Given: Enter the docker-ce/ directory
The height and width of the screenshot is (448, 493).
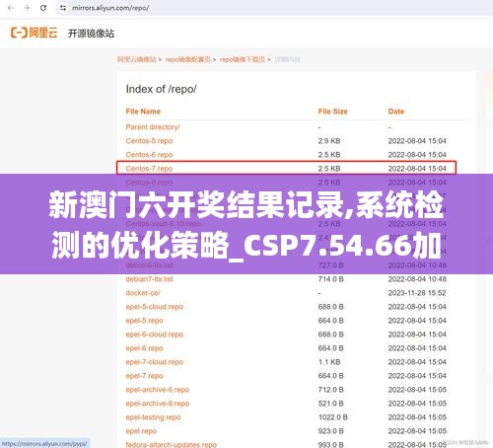Looking at the screenshot, I should (x=143, y=293).
